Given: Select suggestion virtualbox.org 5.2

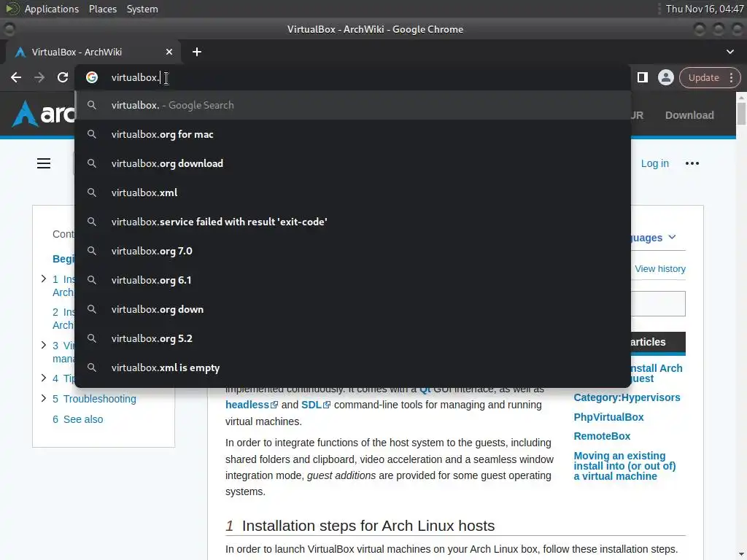Looking at the screenshot, I should pyautogui.click(x=352, y=338).
